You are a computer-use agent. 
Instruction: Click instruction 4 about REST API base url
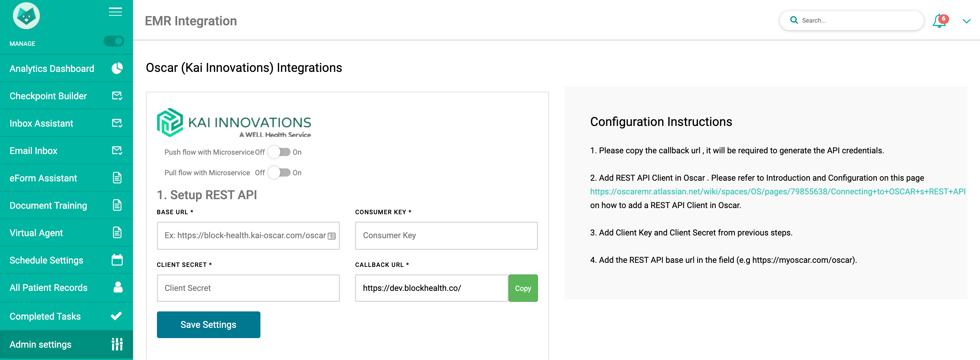click(724, 260)
